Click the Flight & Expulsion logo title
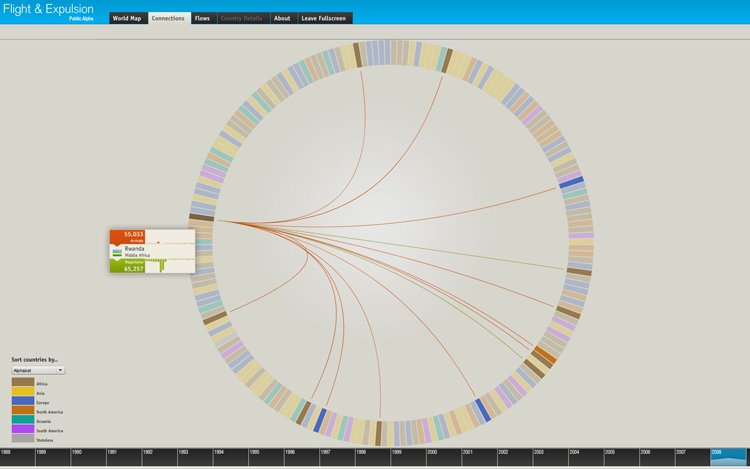Screen dimensions: 750x469 coord(48,9)
